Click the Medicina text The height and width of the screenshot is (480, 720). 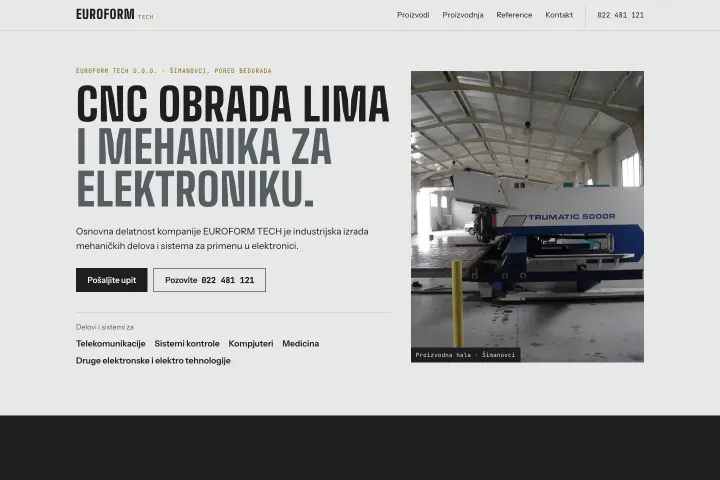pos(300,344)
